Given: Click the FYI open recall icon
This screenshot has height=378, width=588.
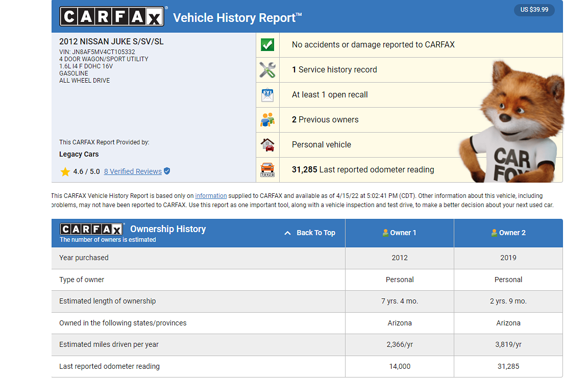Looking at the screenshot, I should (x=267, y=95).
